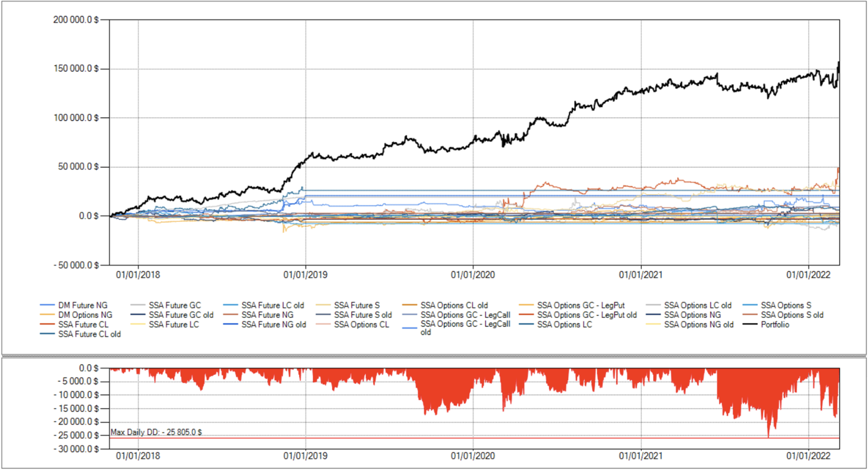Click 01/01/2018 on the drawdown chart axis
This screenshot has height=471, width=868.
click(x=138, y=456)
